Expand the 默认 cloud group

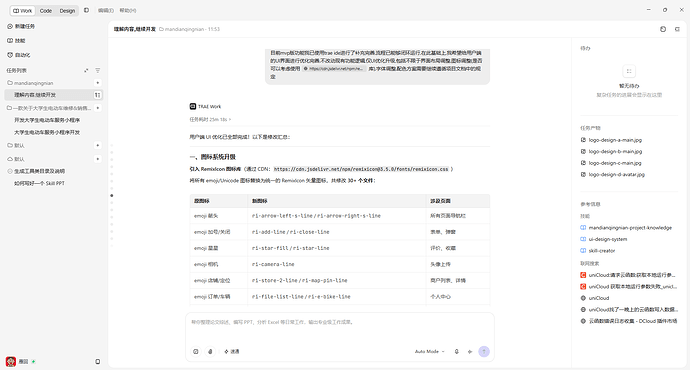(16, 159)
